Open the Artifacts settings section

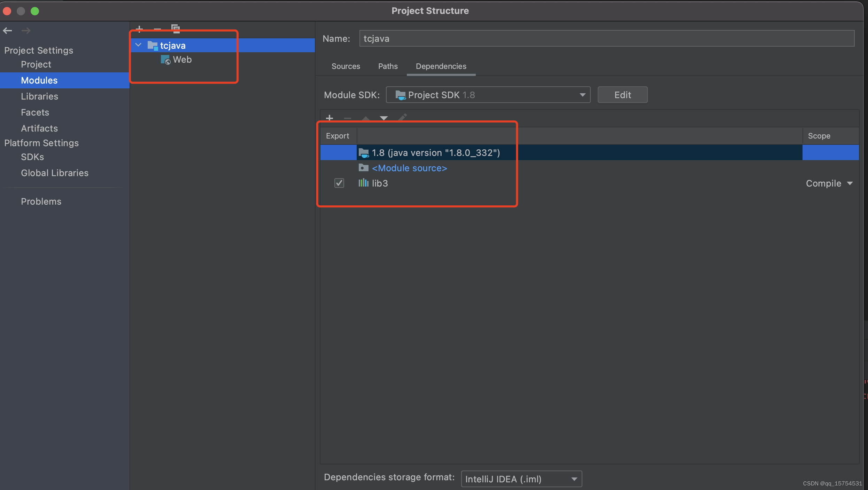click(39, 128)
